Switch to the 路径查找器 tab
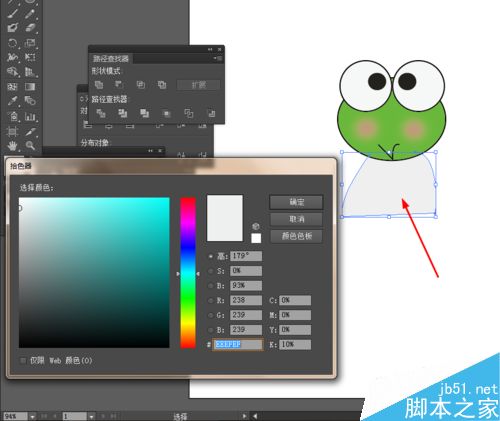This screenshot has height=421, width=500. click(111, 59)
